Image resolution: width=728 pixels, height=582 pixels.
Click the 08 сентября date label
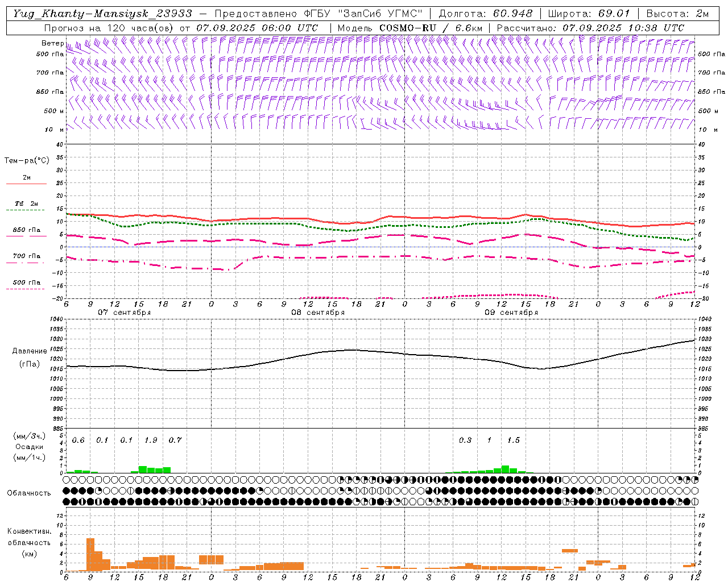click(x=318, y=313)
